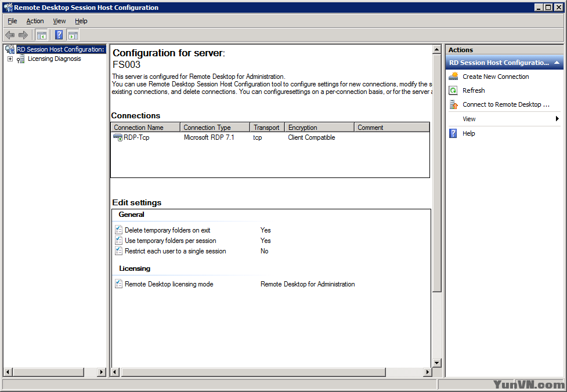This screenshot has width=567, height=392.
Task: Click the Show/Hide Action Pane icon
Action: (73, 35)
